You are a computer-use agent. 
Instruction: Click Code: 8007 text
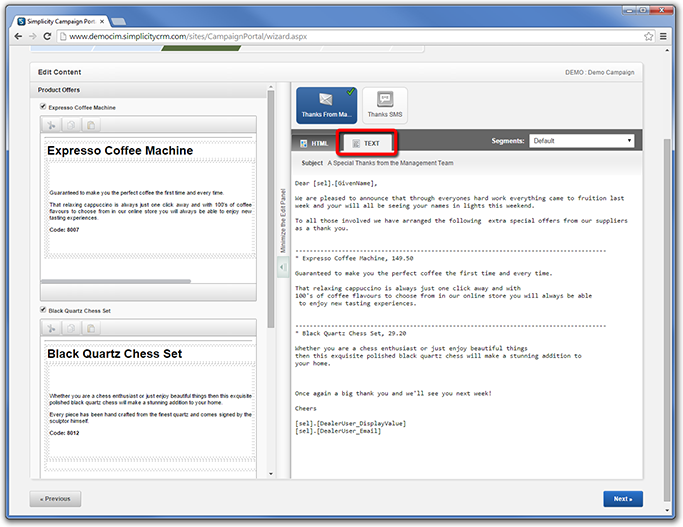point(64,230)
